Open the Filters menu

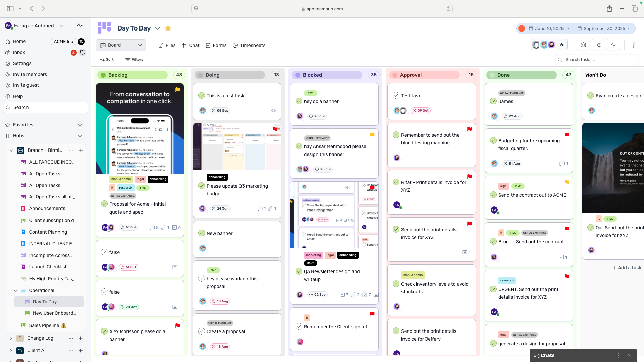(134, 59)
